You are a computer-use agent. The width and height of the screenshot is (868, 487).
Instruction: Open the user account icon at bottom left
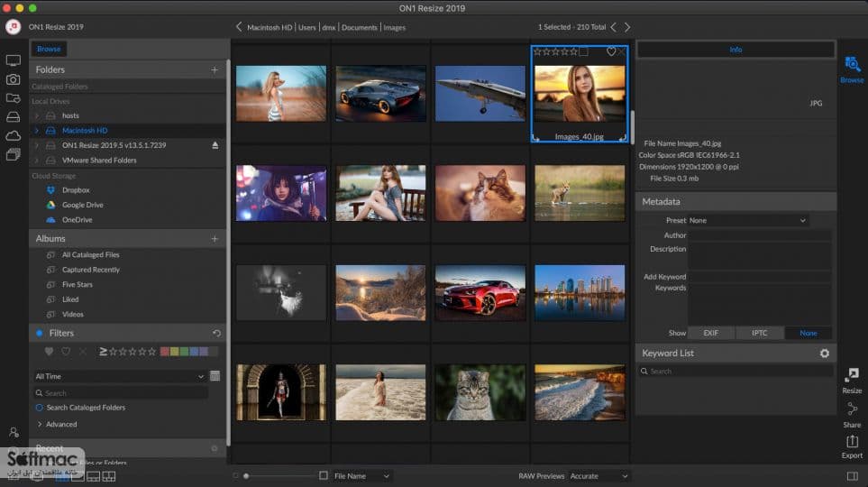point(14,432)
